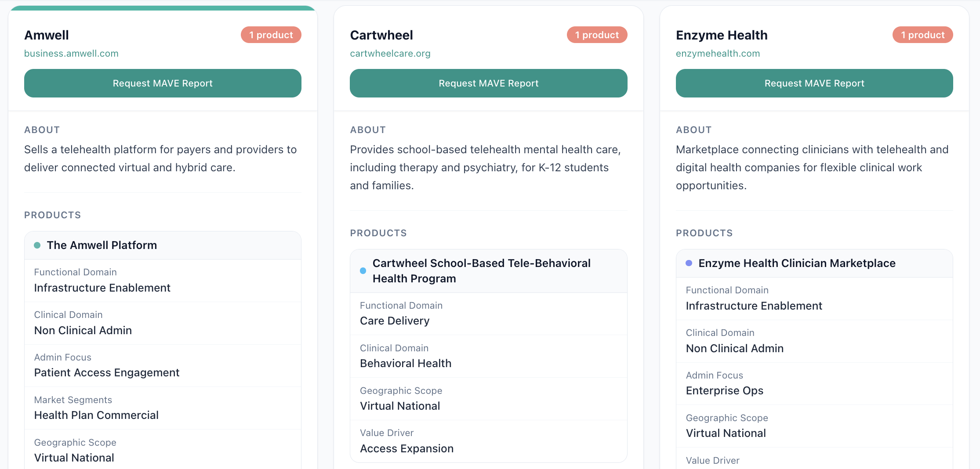Click Cartwheel's 1 product badge

(x=597, y=35)
